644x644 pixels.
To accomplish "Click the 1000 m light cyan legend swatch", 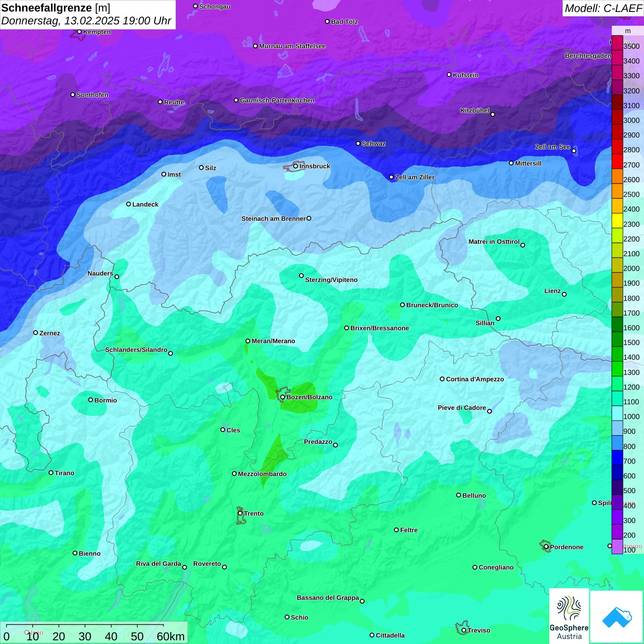I will 617,413.
